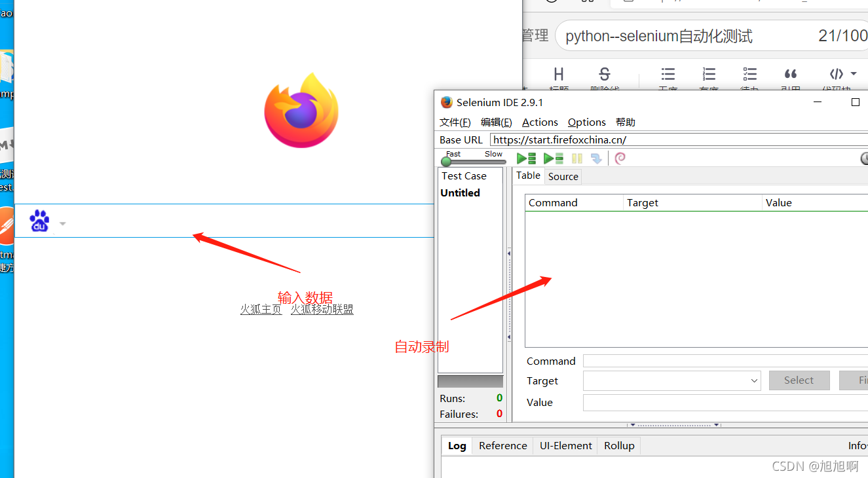Click the Step toolbar icon
868x478 pixels.
596,158
